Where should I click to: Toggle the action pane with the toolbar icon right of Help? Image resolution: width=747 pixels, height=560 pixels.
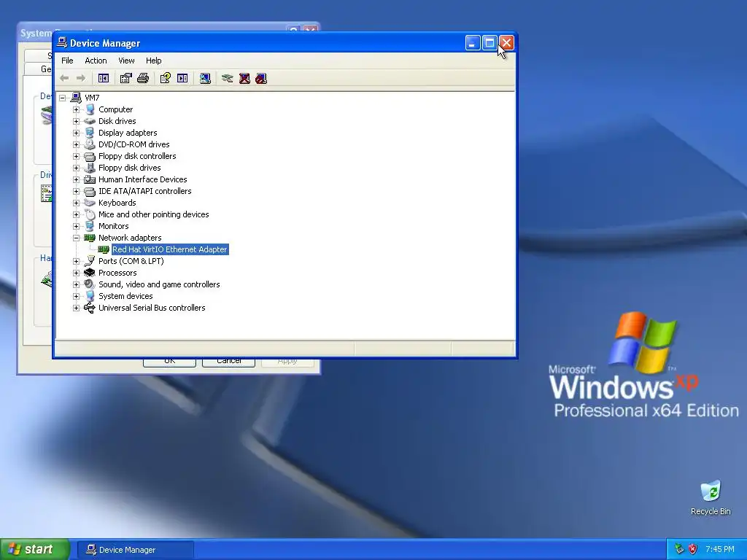(182, 78)
